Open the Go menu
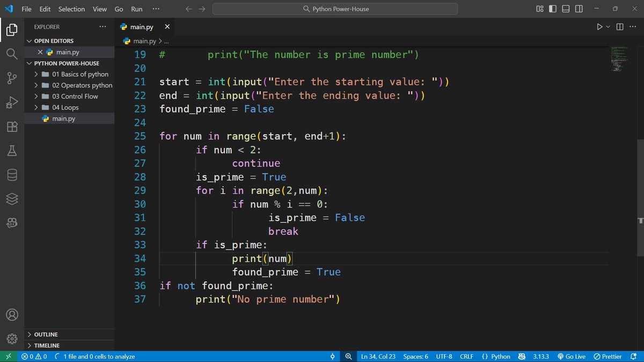644x362 pixels. click(119, 9)
